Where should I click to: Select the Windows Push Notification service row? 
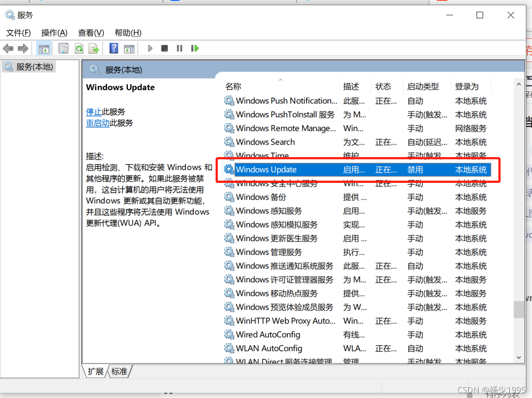point(357,101)
